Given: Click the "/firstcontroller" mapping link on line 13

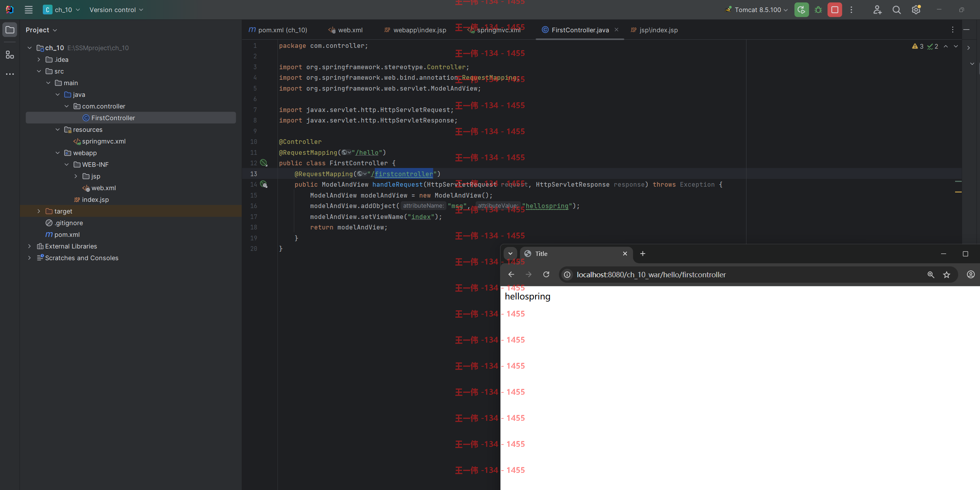Looking at the screenshot, I should pos(402,174).
